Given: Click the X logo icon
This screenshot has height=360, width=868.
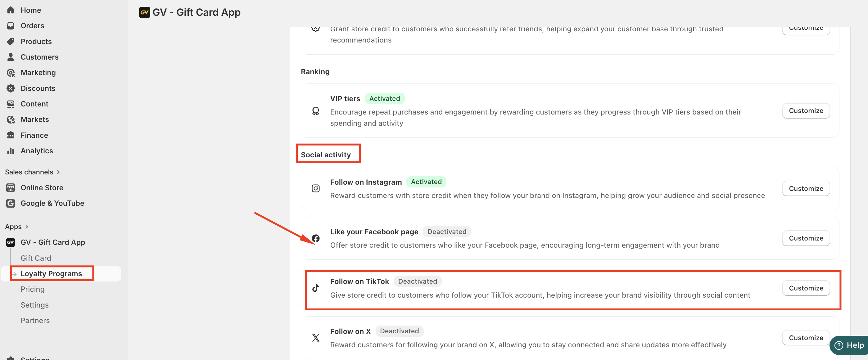Looking at the screenshot, I should [315, 337].
